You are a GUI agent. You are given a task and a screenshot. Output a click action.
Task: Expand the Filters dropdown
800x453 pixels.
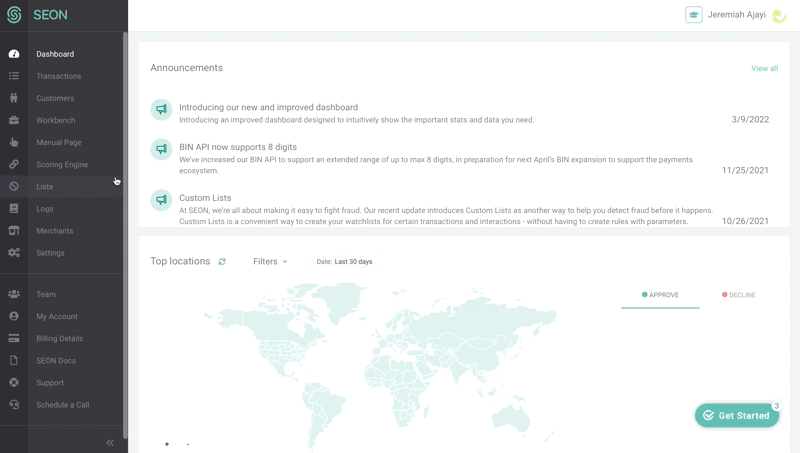[x=270, y=261]
